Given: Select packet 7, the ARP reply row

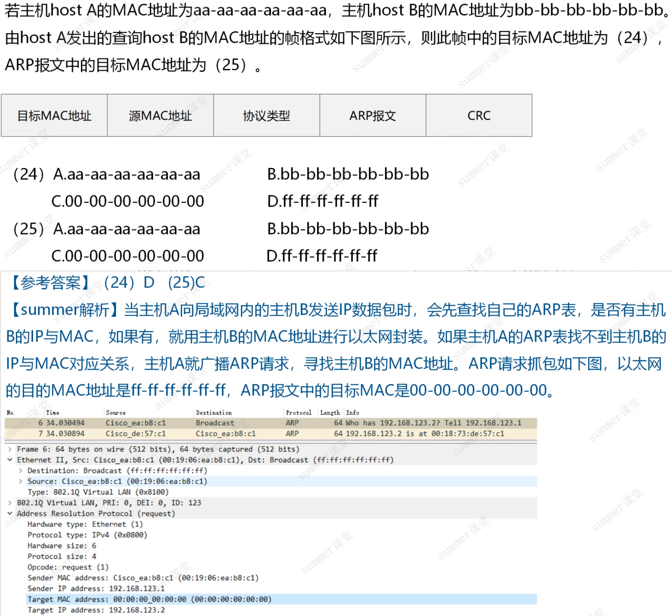Looking at the screenshot, I should tap(270, 434).
